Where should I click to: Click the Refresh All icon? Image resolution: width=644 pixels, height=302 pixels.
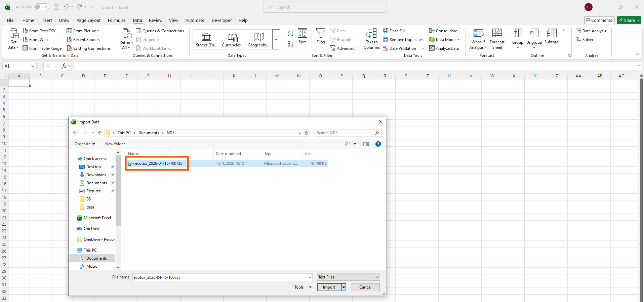tap(126, 34)
